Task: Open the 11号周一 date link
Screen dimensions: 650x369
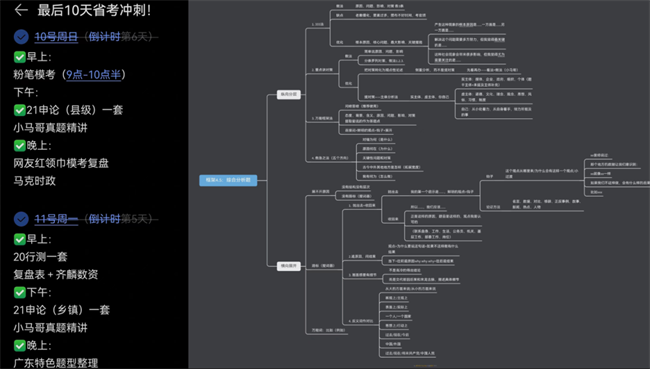Action: pos(56,219)
